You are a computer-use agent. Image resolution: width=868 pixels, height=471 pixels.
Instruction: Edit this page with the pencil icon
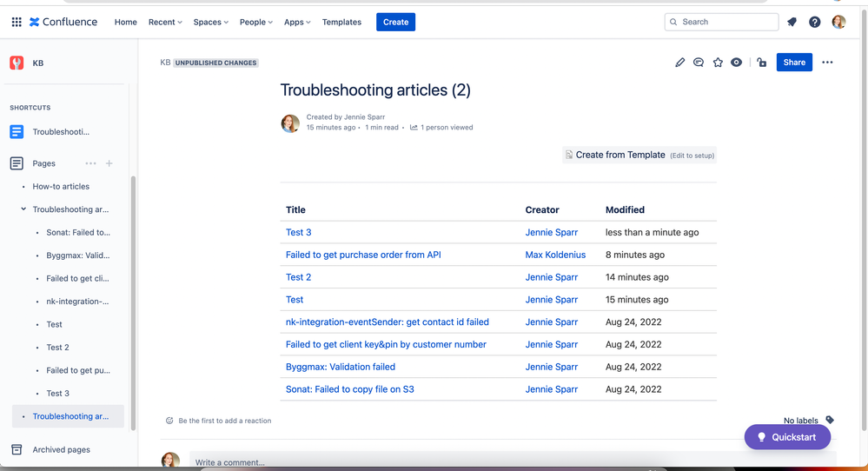tap(679, 63)
